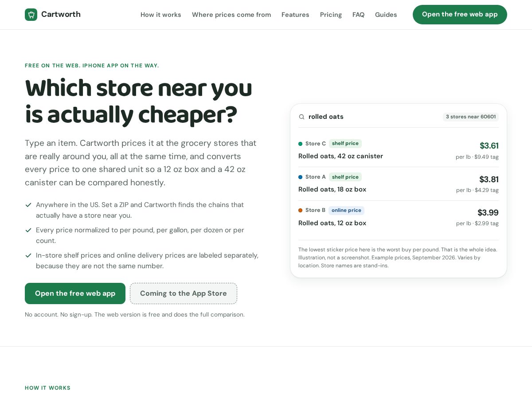Click the 'lowest sticker price' disclaimer text
The image size is (532, 399).
398,258
